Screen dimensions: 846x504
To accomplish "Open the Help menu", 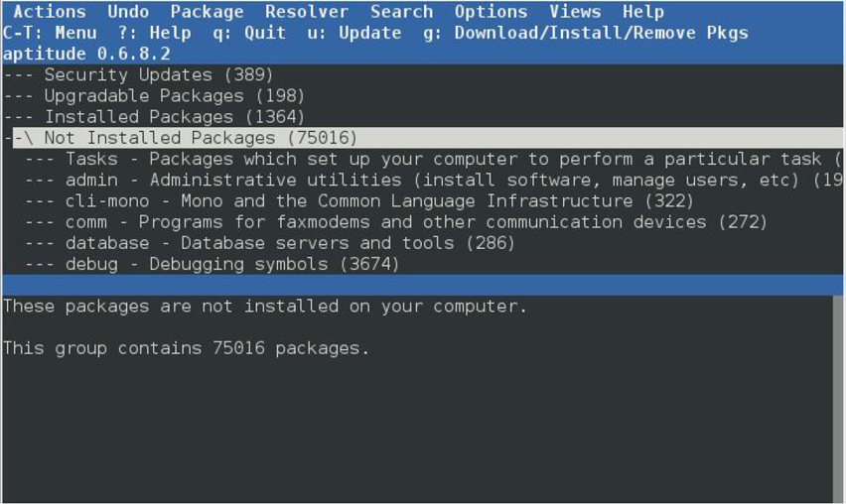I will pyautogui.click(x=642, y=12).
